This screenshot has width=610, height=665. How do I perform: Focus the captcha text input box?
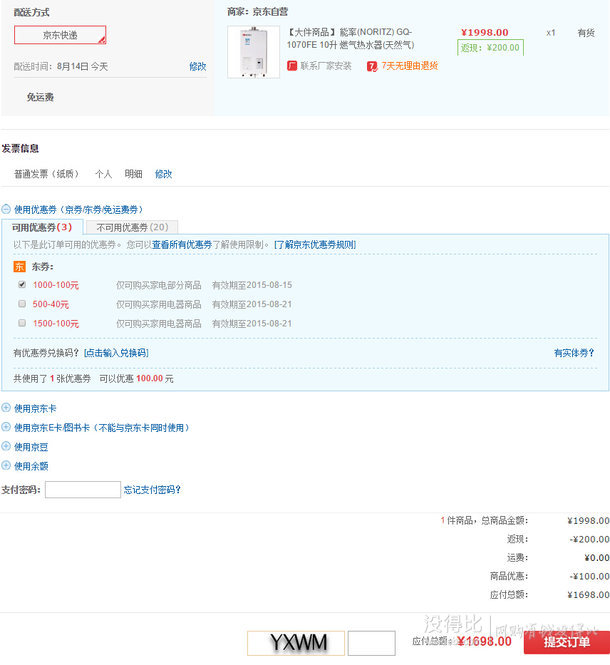[x=372, y=643]
